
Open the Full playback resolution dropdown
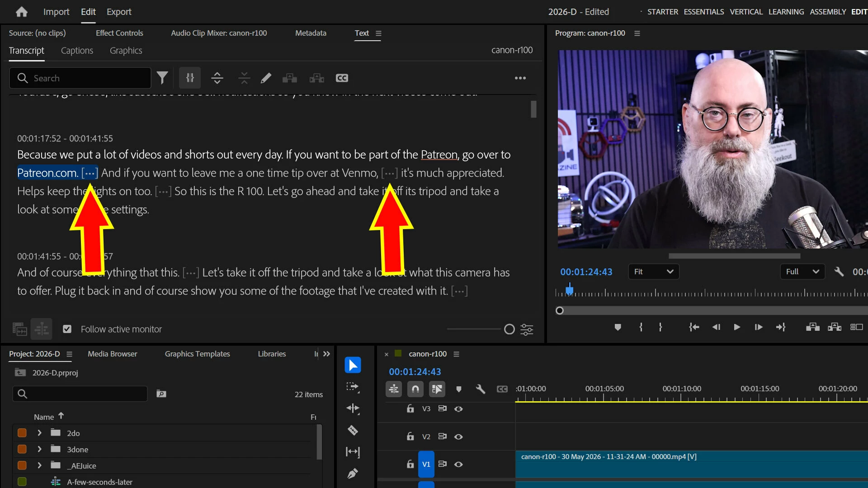point(802,272)
